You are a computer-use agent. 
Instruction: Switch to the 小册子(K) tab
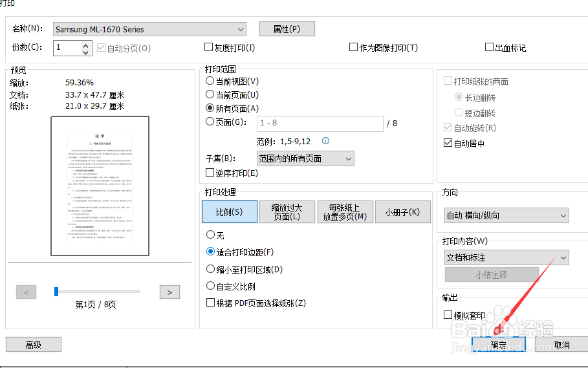[x=403, y=211]
